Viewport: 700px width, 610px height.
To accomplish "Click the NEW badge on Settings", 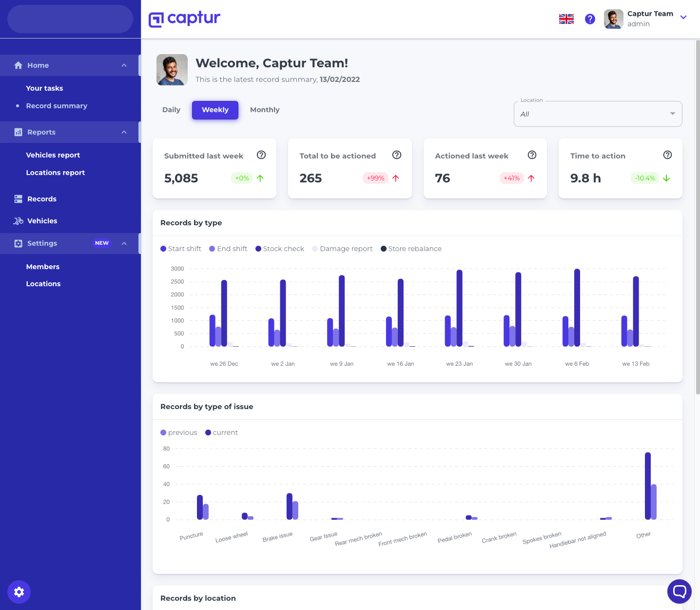I will point(102,243).
